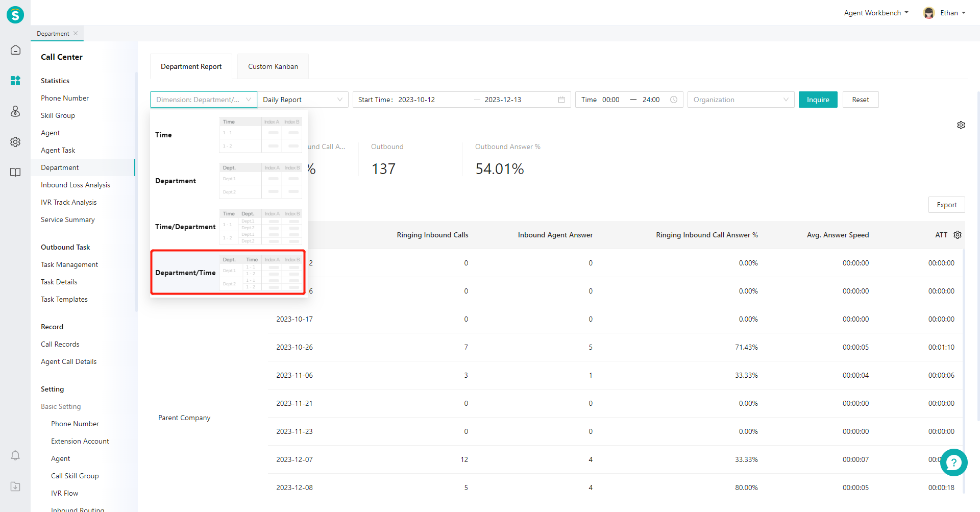The image size is (980, 512).
Task: Open Task Details
Action: pyautogui.click(x=59, y=282)
